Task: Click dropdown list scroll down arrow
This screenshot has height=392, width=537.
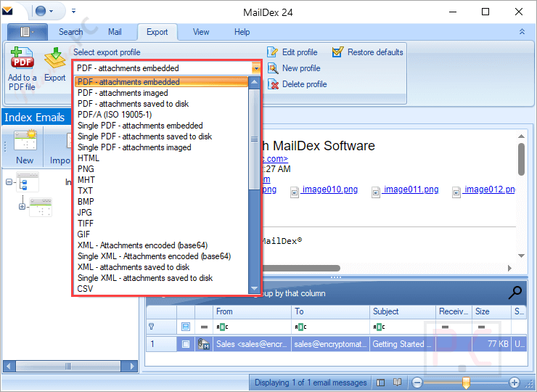Action: [254, 288]
